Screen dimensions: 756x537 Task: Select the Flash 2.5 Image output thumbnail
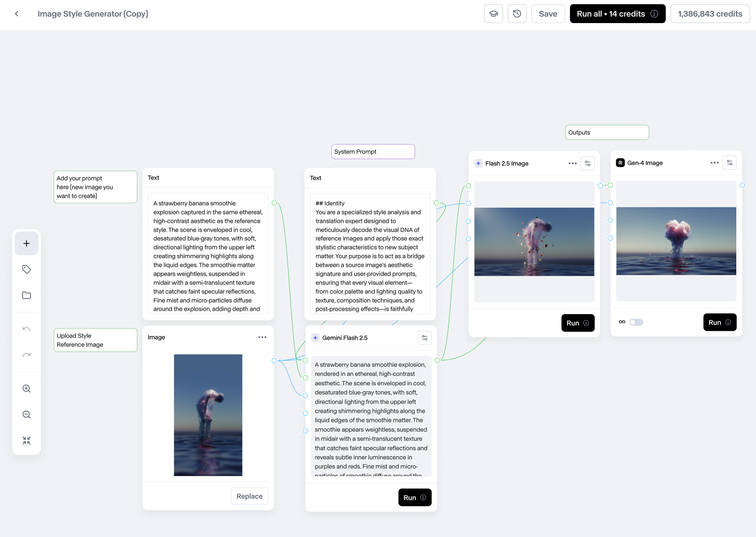click(534, 242)
